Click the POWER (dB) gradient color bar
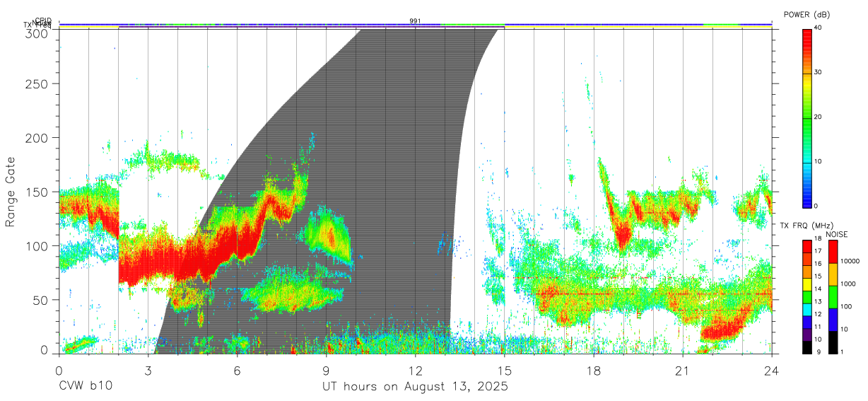The image size is (868, 401). point(807,117)
